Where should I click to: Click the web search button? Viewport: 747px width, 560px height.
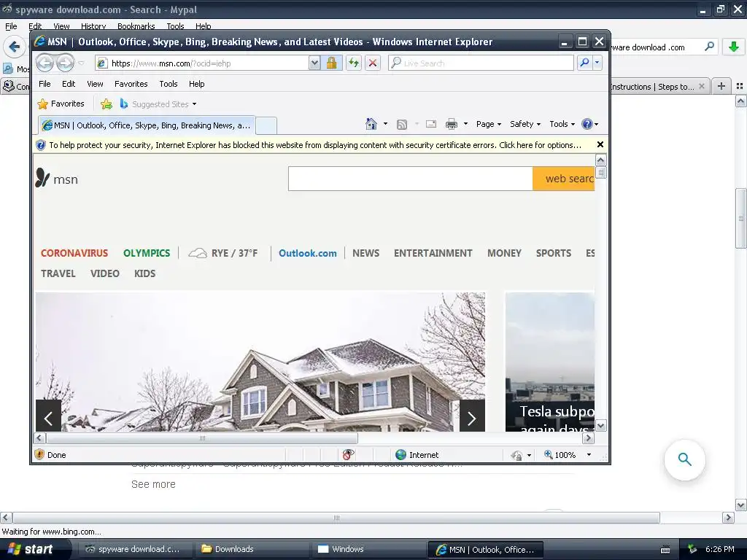click(564, 179)
